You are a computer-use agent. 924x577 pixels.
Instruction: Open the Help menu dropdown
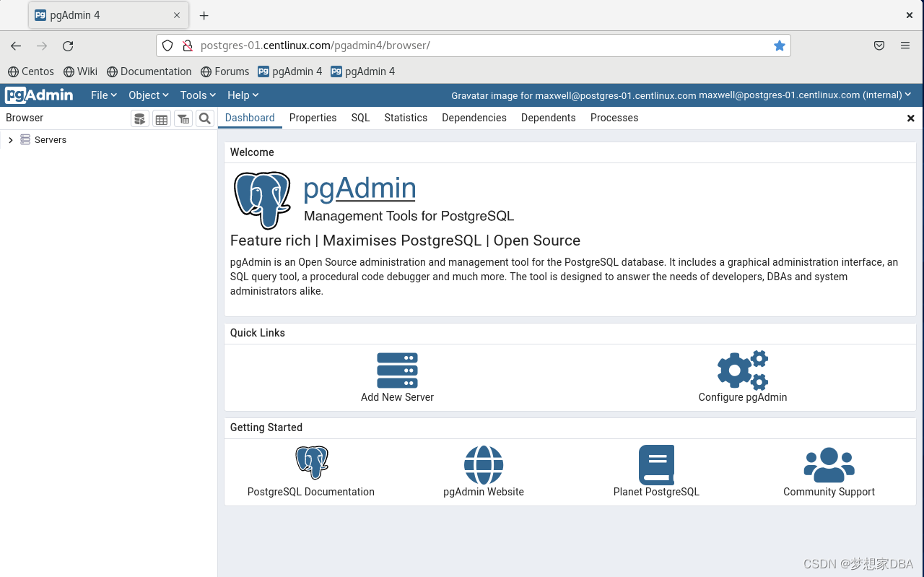click(x=243, y=95)
